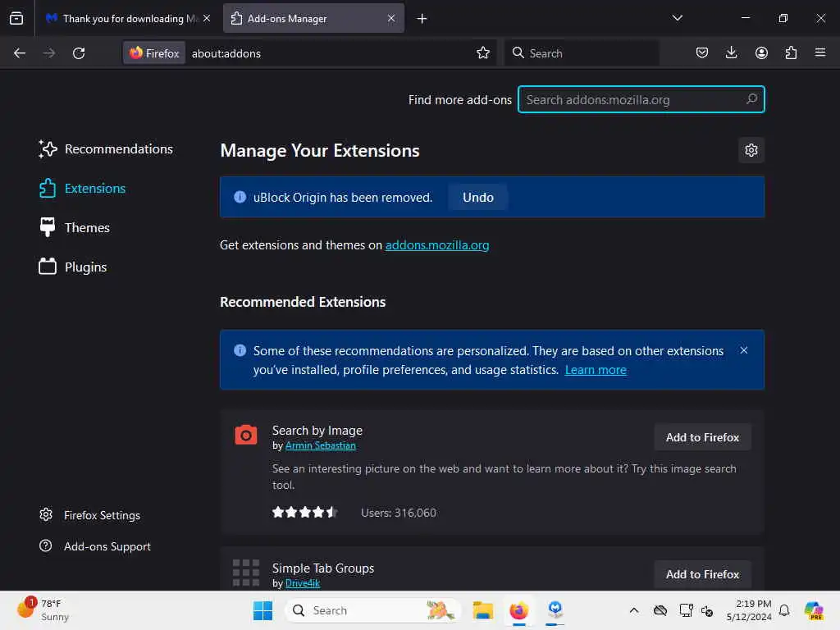Viewport: 840px width, 630px height.
Task: Open the Recommendations category
Action: 106,149
